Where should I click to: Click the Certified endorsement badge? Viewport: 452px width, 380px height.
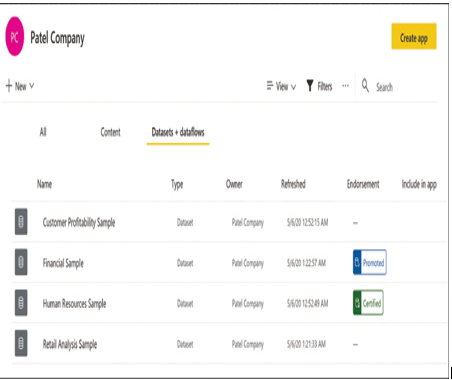click(x=368, y=303)
